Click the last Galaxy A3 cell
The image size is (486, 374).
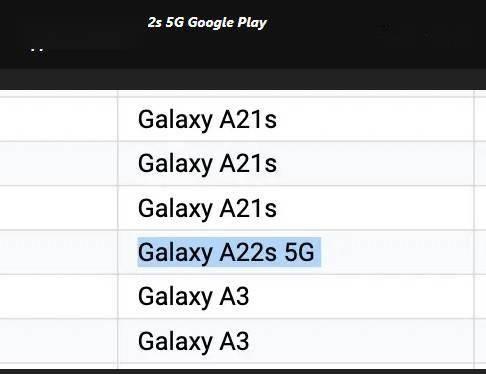[296, 341]
